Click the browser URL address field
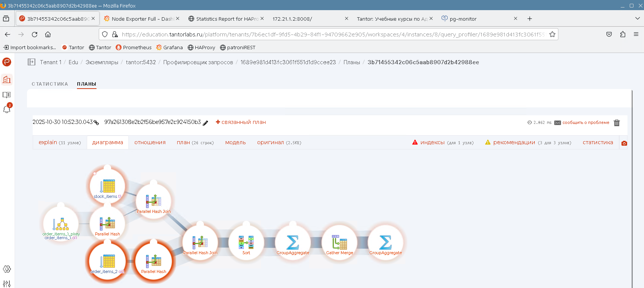 330,34
